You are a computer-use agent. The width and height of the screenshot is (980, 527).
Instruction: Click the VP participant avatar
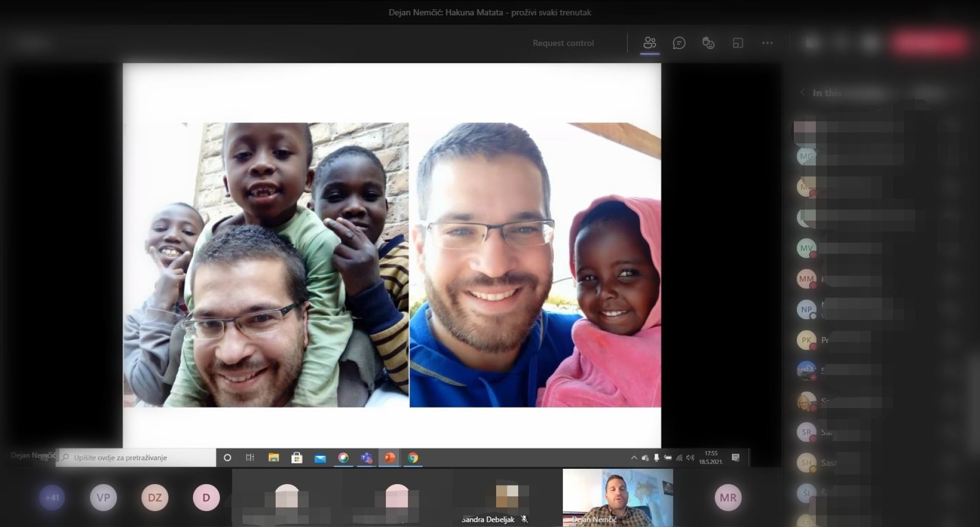pyautogui.click(x=103, y=497)
